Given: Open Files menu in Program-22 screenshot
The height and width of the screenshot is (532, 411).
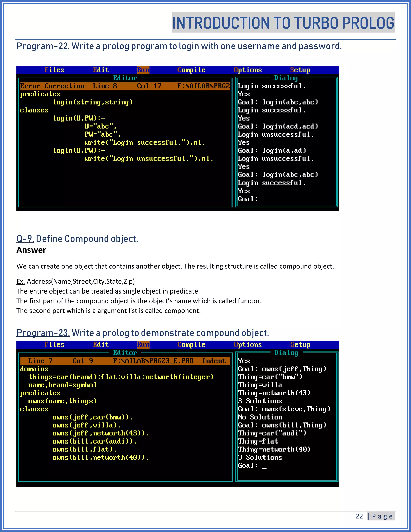Looking at the screenshot, I should tap(54, 70).
